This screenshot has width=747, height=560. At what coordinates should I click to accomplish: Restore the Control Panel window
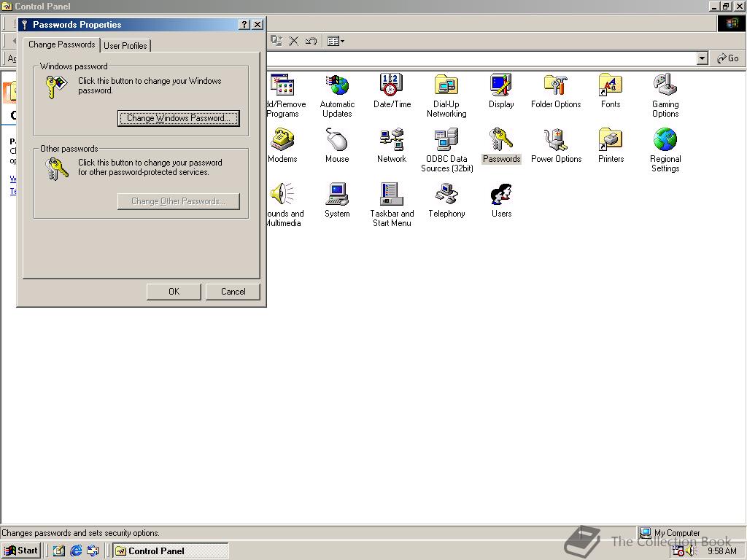725,6
